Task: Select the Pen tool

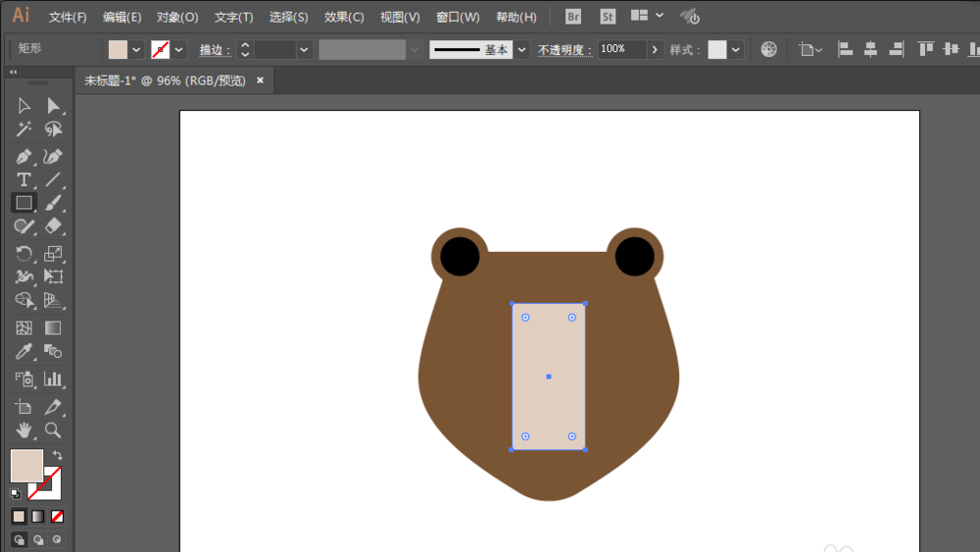Action: (24, 156)
